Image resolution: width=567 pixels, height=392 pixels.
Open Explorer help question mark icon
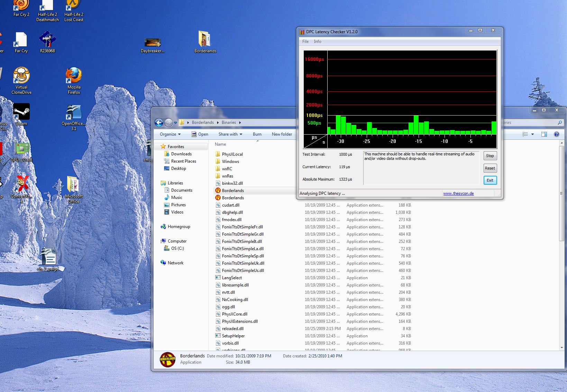pos(557,134)
